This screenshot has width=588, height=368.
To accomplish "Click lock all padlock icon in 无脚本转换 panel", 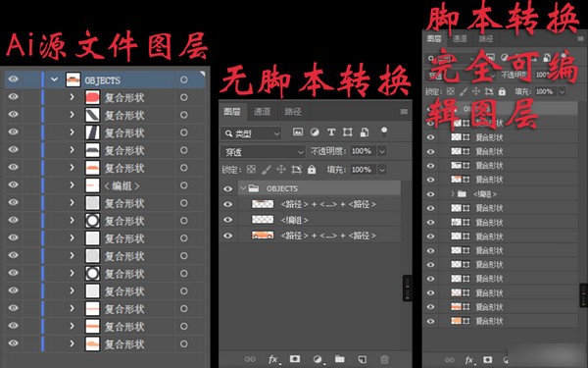I will pos(312,170).
